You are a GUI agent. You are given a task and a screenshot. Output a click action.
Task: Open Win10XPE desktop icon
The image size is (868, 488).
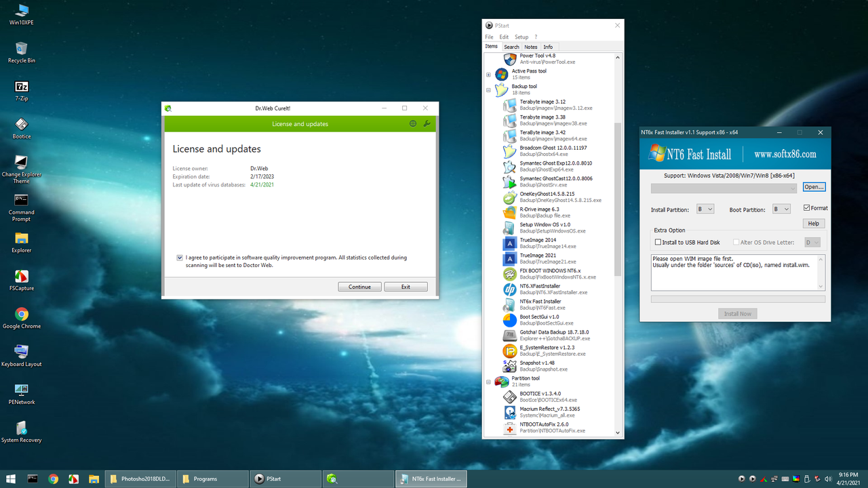[x=22, y=14]
